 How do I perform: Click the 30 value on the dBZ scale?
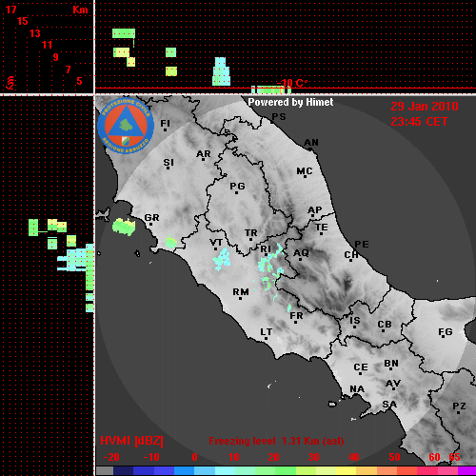pos(313,457)
